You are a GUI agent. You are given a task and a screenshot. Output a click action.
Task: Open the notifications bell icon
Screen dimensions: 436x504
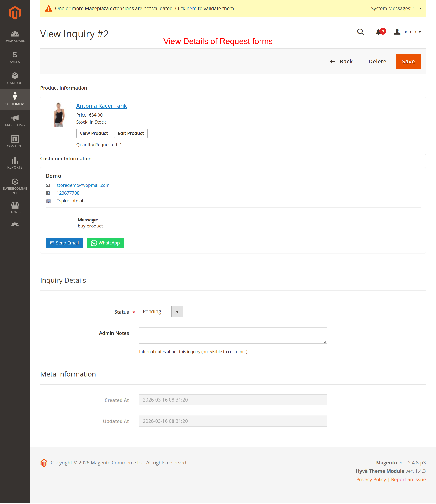point(378,32)
